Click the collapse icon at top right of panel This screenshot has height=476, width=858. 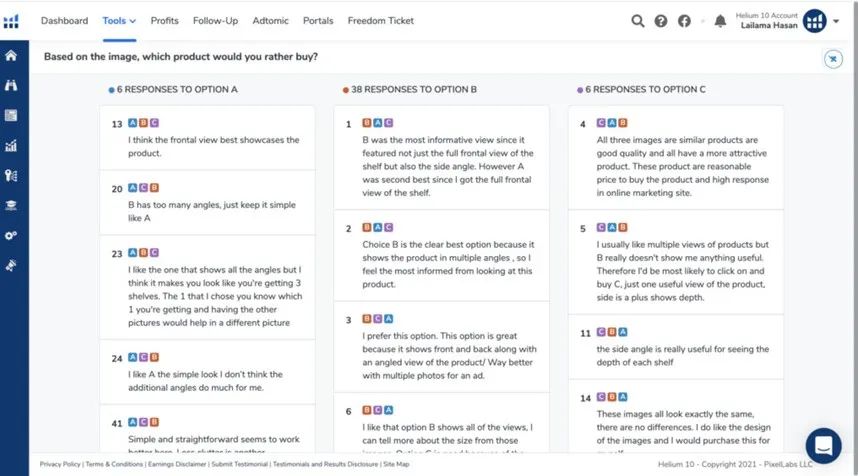(x=832, y=59)
